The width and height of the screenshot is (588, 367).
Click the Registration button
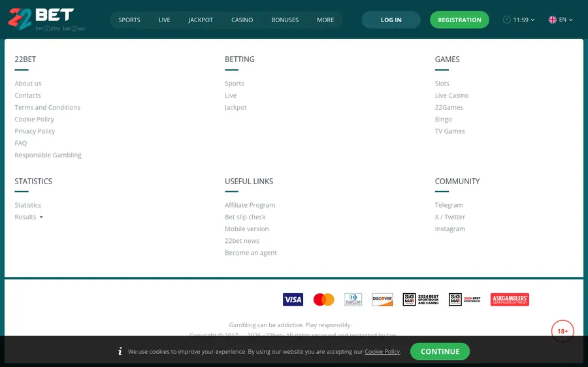(x=459, y=20)
